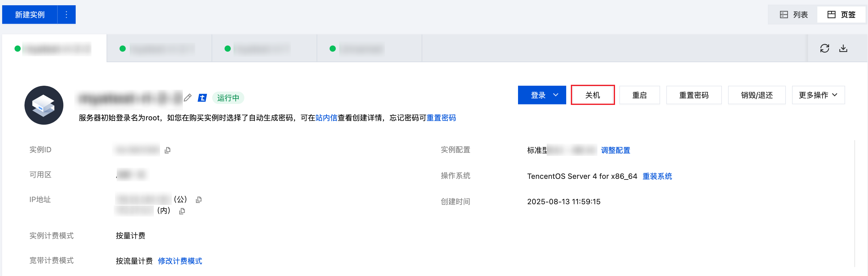Click the 重启 restart button

[639, 95]
